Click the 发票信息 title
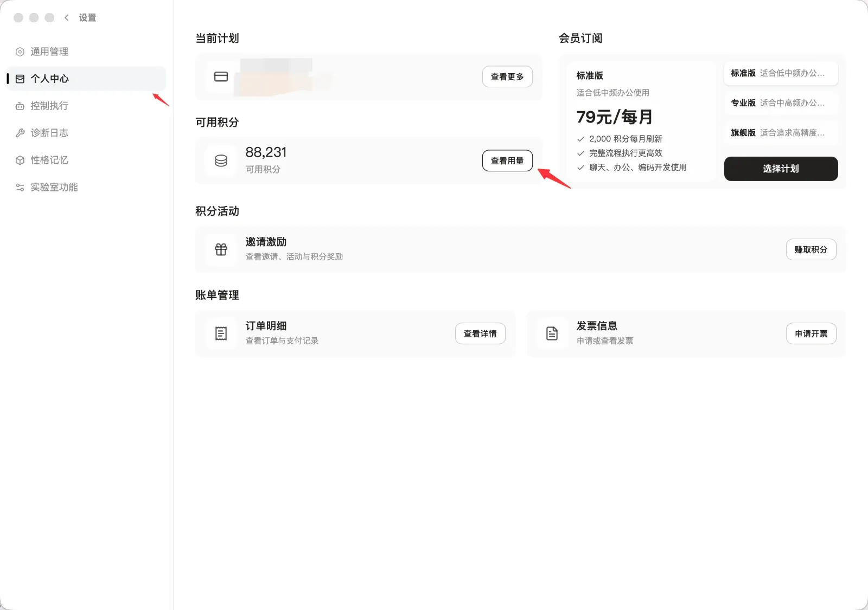This screenshot has width=868, height=610. (x=597, y=326)
